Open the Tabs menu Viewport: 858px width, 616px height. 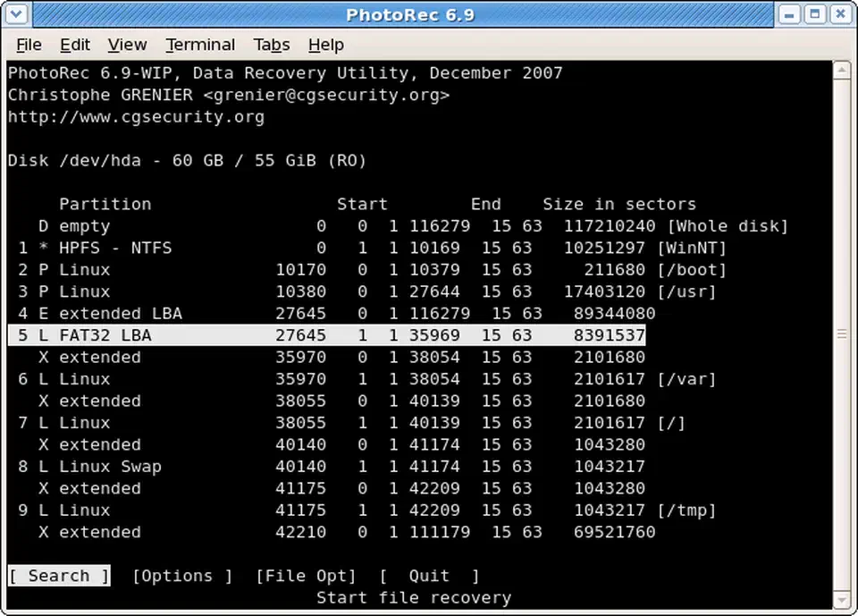coord(271,45)
